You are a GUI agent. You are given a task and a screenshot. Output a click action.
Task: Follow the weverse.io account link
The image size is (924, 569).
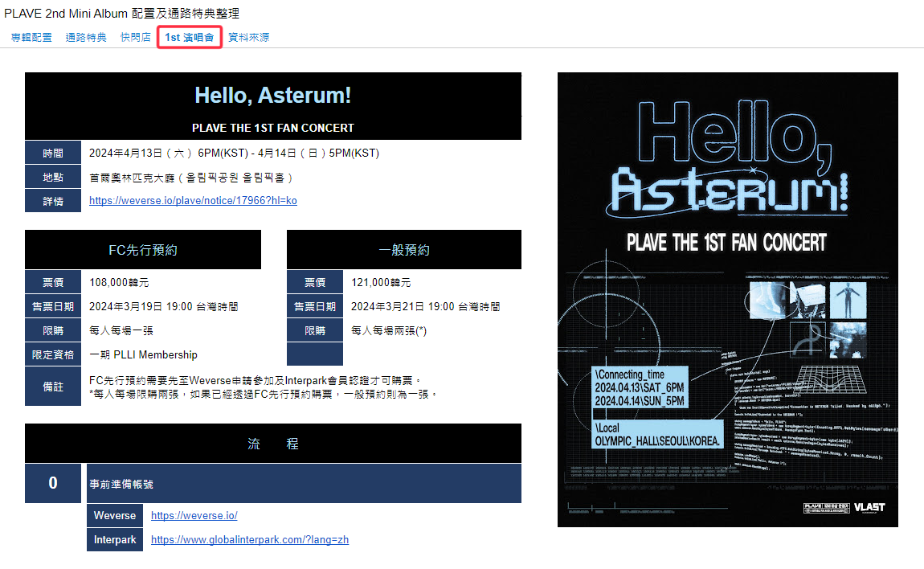194,515
